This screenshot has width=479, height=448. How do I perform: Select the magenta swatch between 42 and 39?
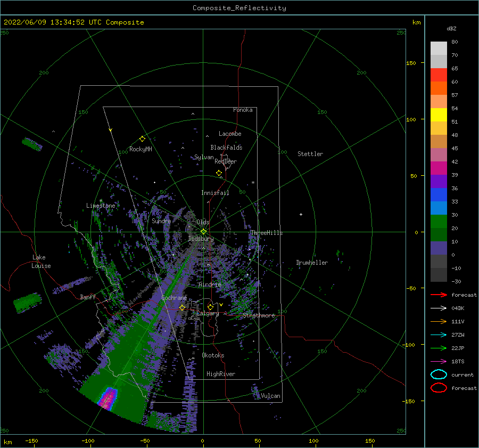tap(439, 168)
